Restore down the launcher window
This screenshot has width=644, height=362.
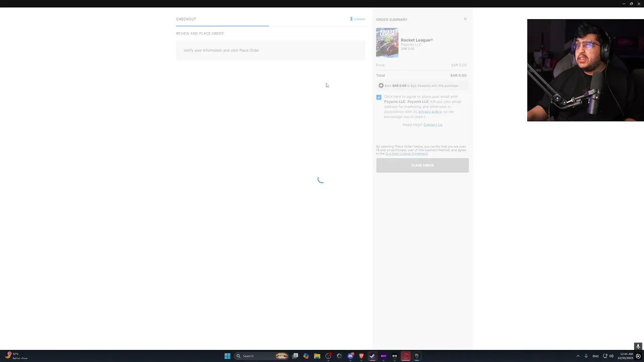[x=631, y=4]
